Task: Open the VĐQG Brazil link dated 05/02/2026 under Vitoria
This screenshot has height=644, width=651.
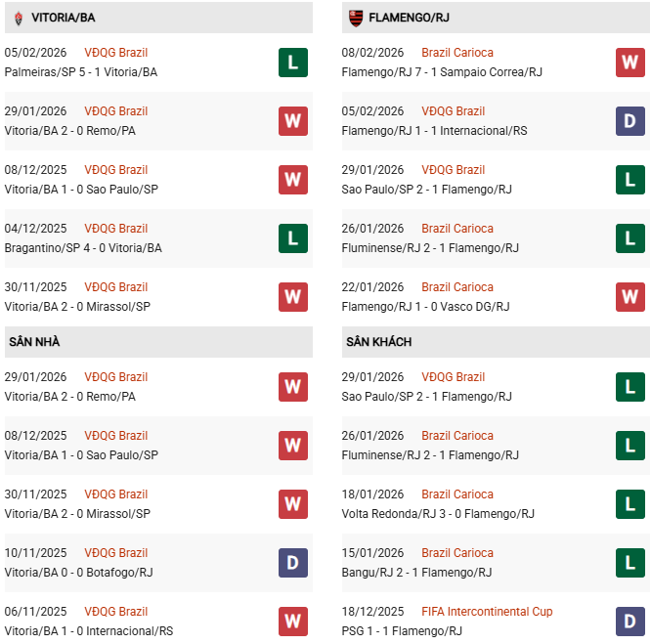Action: click(116, 53)
